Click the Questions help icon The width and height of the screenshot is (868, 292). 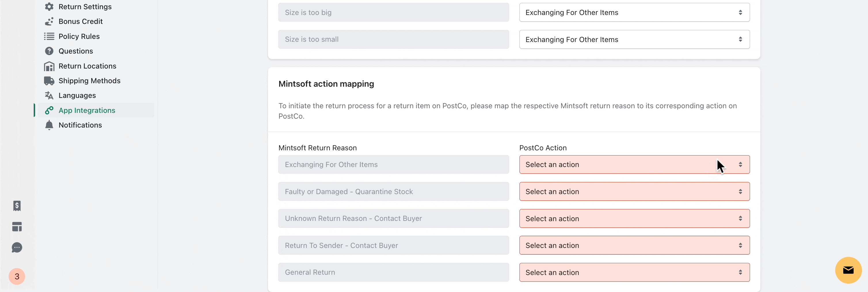(x=49, y=51)
